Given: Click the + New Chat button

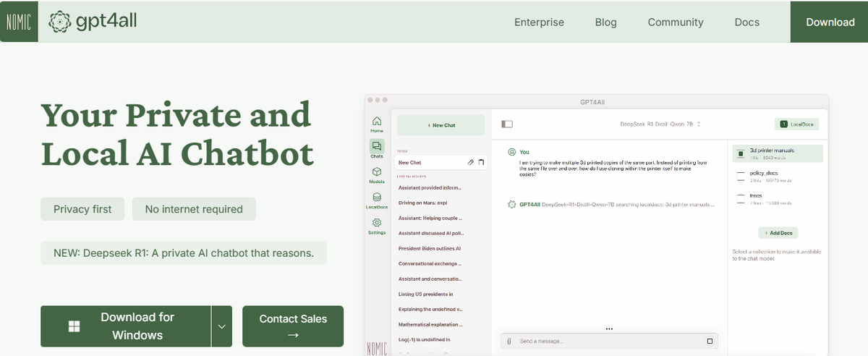Looking at the screenshot, I should [x=441, y=125].
